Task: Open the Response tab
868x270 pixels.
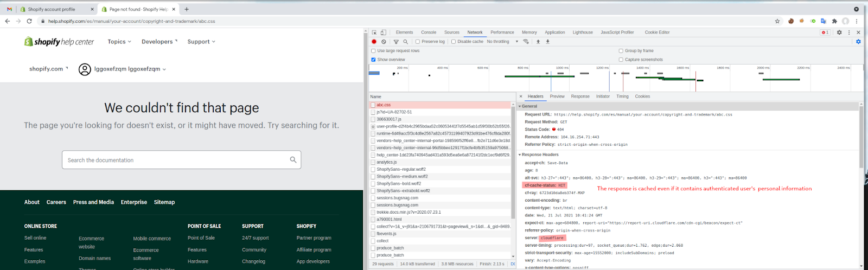Action: pyautogui.click(x=580, y=97)
